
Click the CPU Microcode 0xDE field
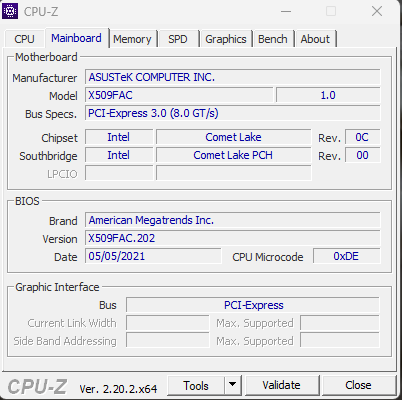346,256
